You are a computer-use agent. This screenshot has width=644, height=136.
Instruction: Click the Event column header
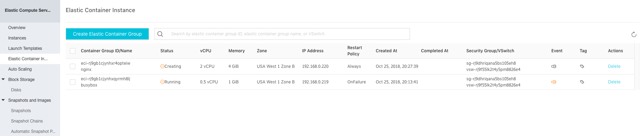[557, 51]
